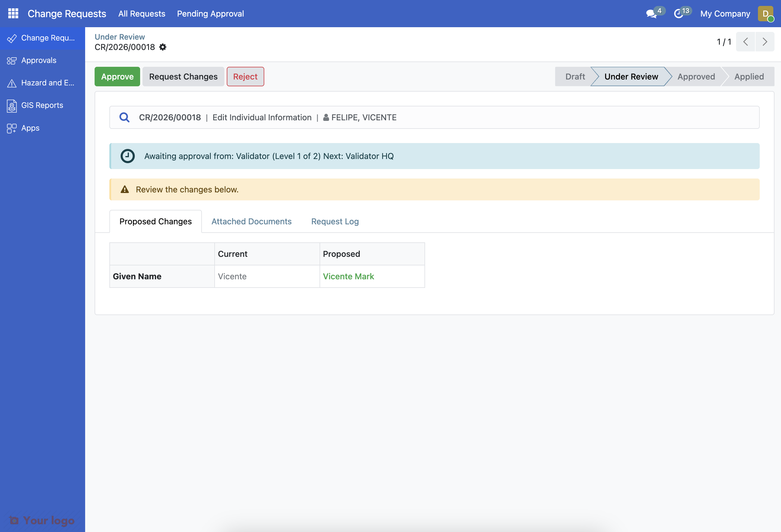Click the user avatar D
This screenshot has height=532, width=781.
[766, 14]
